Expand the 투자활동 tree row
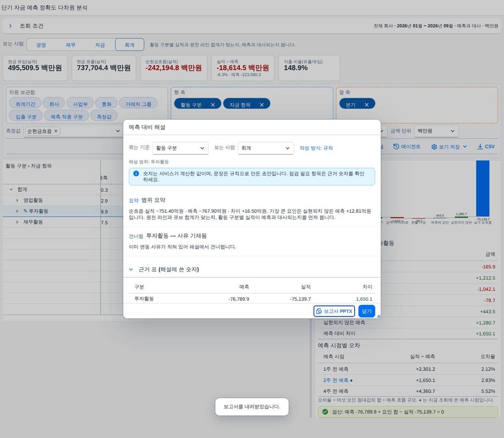This screenshot has width=504, height=438. pyautogui.click(x=17, y=211)
